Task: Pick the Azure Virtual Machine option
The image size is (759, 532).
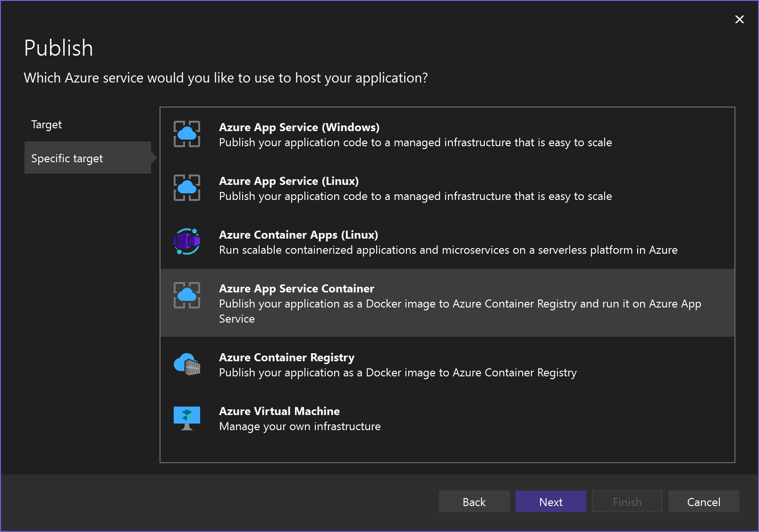Action: click(279, 411)
